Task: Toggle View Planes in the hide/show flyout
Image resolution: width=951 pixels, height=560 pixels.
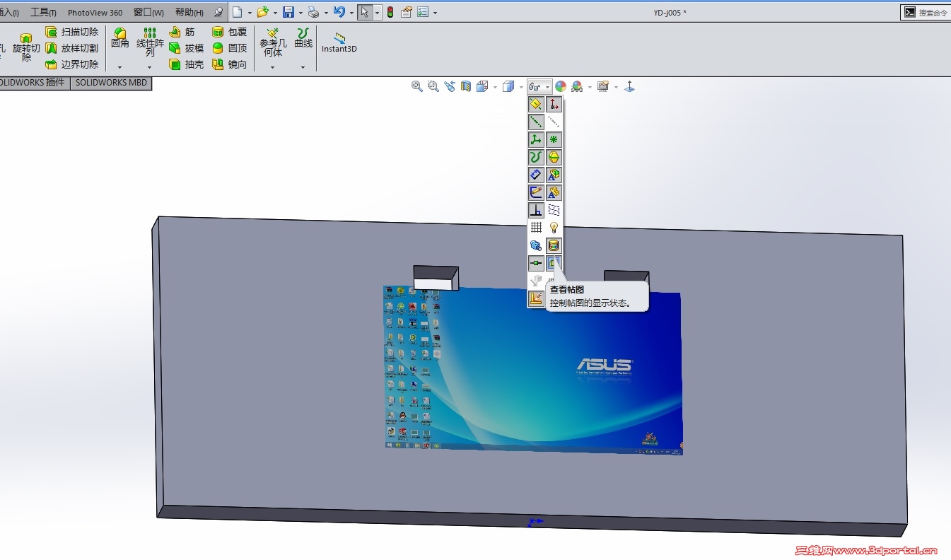Action: tap(536, 104)
